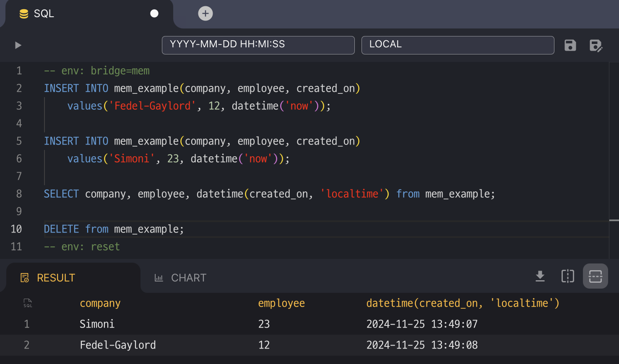Click the save file icon
619x364 pixels.
coord(570,45)
